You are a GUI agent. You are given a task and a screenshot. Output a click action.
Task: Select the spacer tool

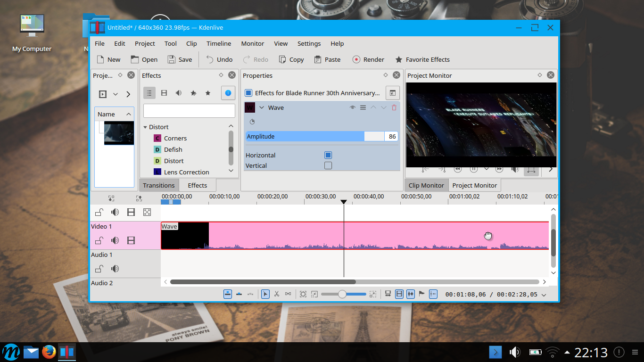(x=288, y=294)
